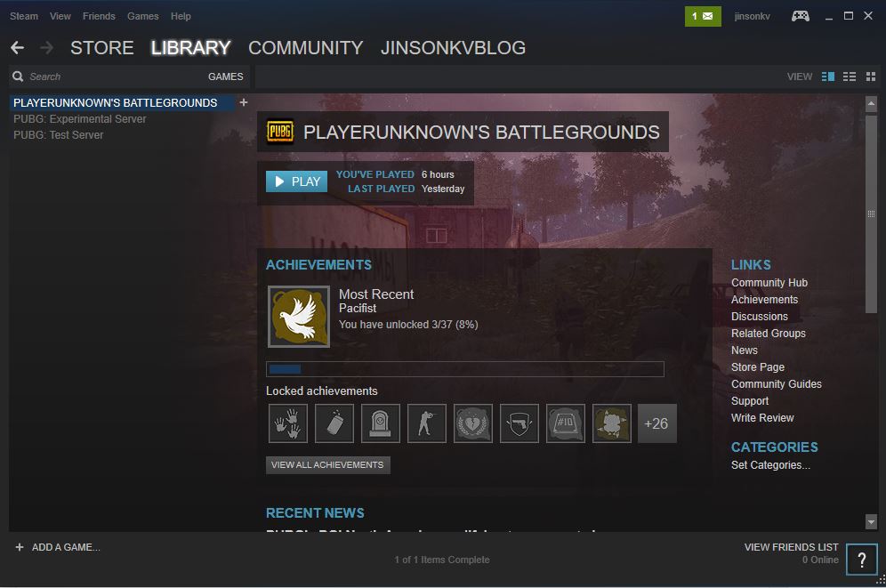886x588 pixels.
Task: Open the jinsonkv account dropdown
Action: pos(752,16)
